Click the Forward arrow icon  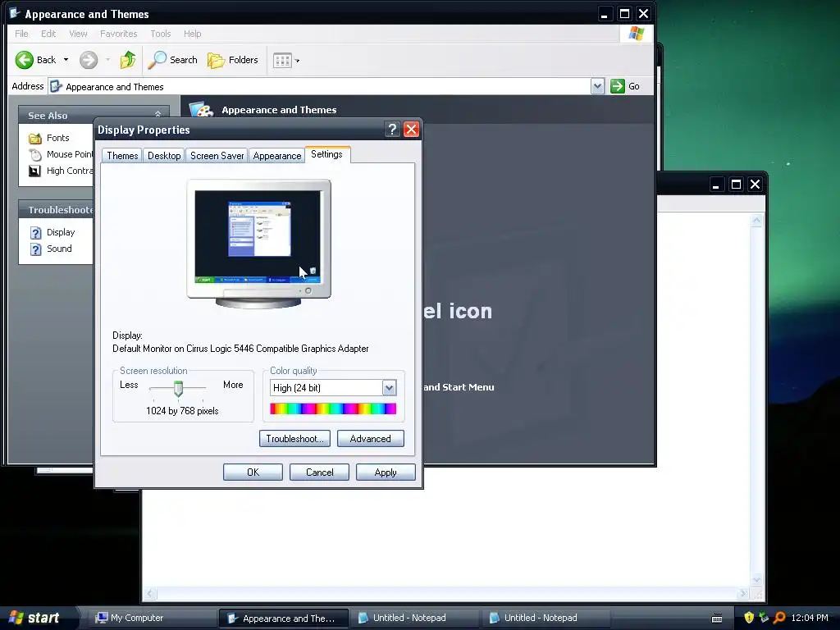pos(89,60)
